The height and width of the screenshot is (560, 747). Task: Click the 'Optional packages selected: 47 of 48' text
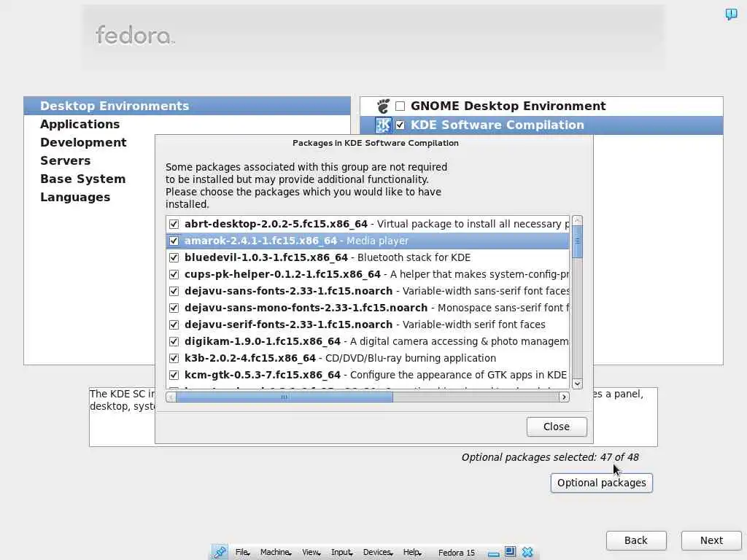pos(550,457)
